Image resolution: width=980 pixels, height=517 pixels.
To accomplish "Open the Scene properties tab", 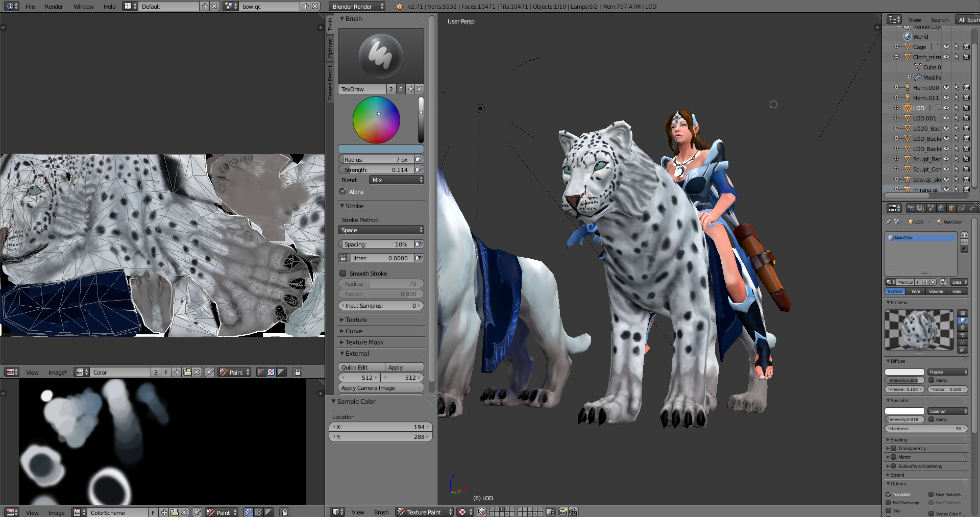I will [x=931, y=208].
